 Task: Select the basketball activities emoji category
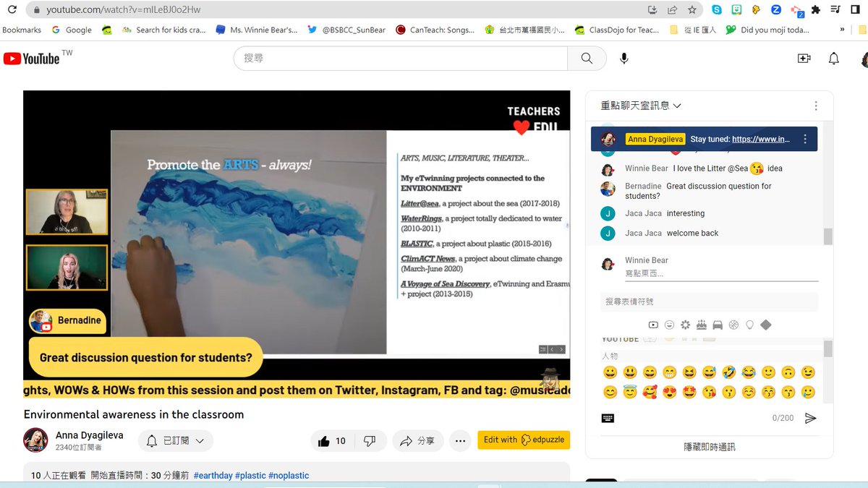pyautogui.click(x=733, y=325)
